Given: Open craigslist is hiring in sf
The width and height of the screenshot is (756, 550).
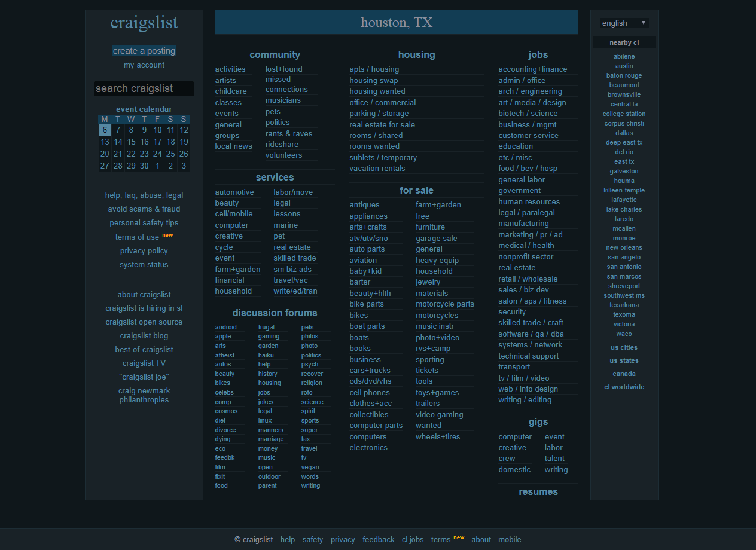Looking at the screenshot, I should point(144,308).
